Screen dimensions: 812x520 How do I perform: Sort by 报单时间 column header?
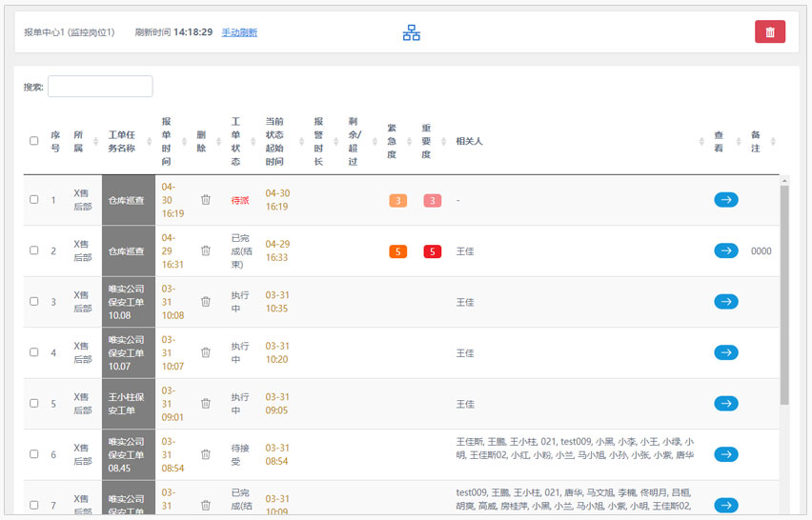coord(167,141)
